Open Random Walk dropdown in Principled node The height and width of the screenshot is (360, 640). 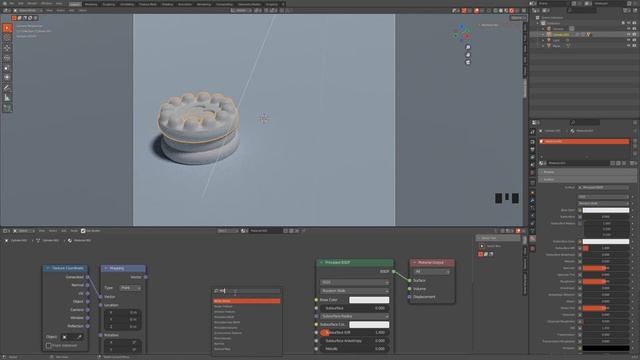(354, 291)
